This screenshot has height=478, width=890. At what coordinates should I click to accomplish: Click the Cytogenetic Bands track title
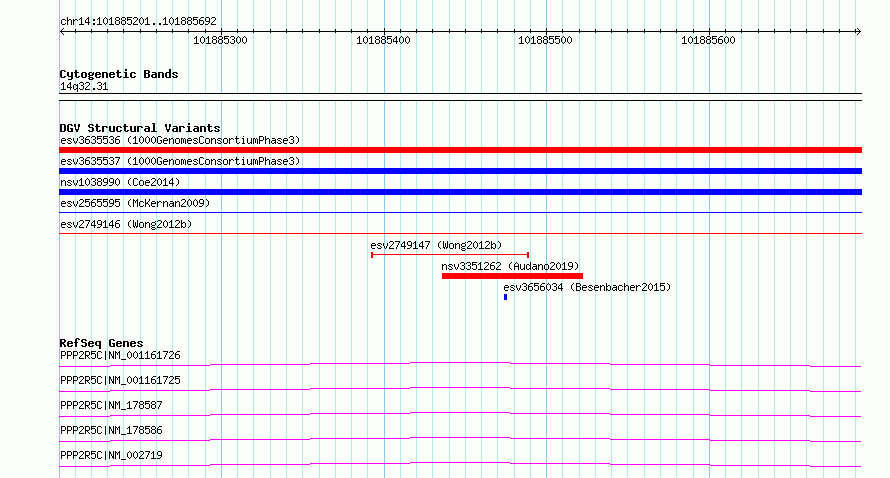(x=119, y=74)
